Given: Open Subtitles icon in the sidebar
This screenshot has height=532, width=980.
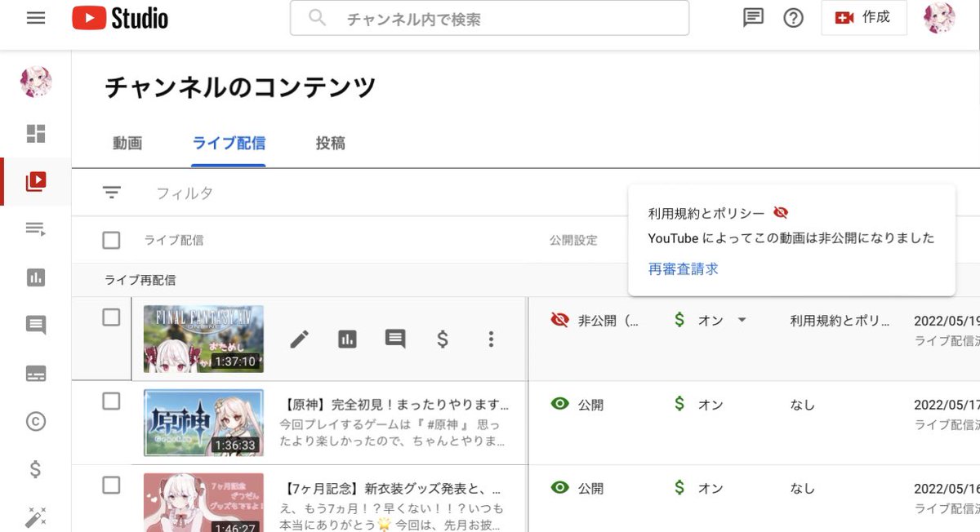Looking at the screenshot, I should 36,374.
